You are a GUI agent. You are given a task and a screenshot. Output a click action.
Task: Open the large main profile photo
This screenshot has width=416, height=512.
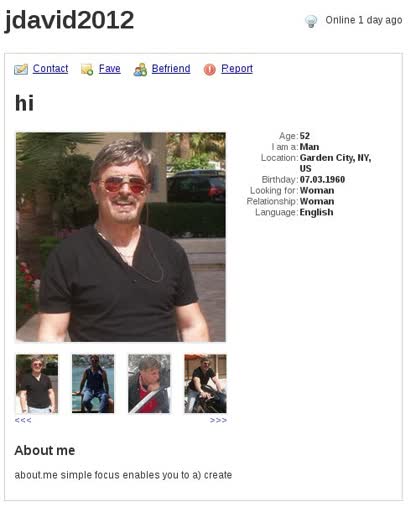pos(121,237)
